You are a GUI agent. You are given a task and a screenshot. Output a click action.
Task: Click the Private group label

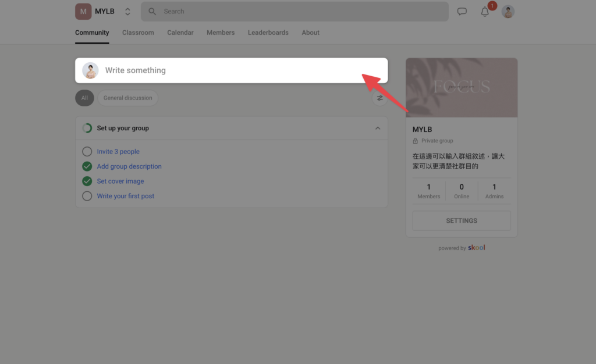[x=437, y=141]
